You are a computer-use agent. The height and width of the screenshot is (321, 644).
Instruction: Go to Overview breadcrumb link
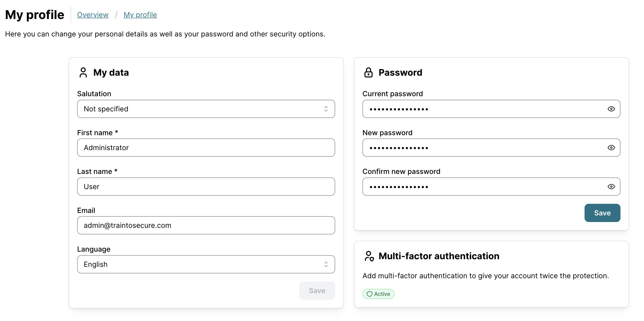pos(93,15)
